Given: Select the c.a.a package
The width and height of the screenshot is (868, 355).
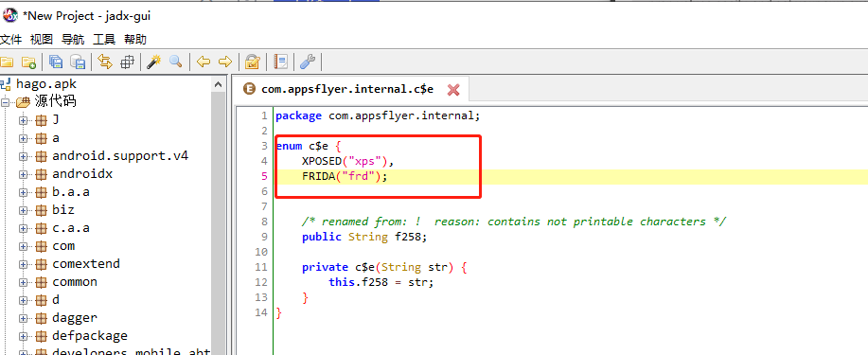Looking at the screenshot, I should [71, 227].
